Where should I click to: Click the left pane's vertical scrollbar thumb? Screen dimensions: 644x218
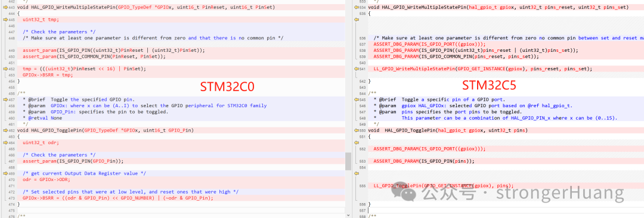pyautogui.click(x=348, y=161)
